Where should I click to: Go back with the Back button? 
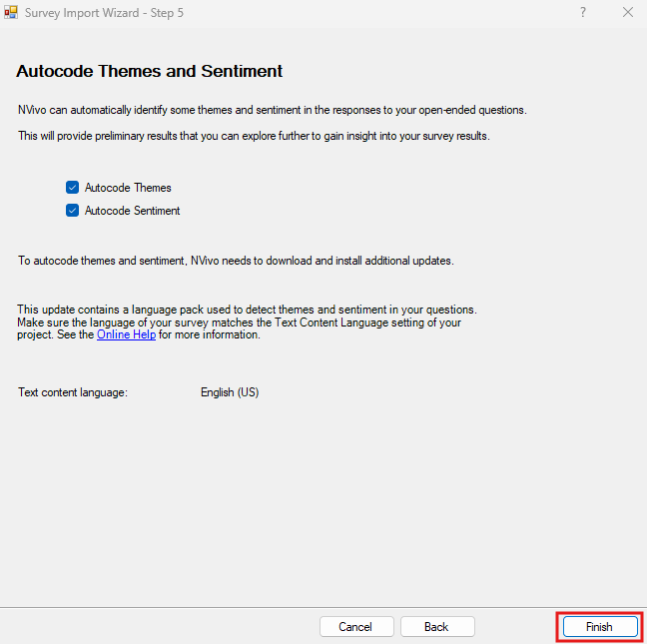[x=437, y=627]
